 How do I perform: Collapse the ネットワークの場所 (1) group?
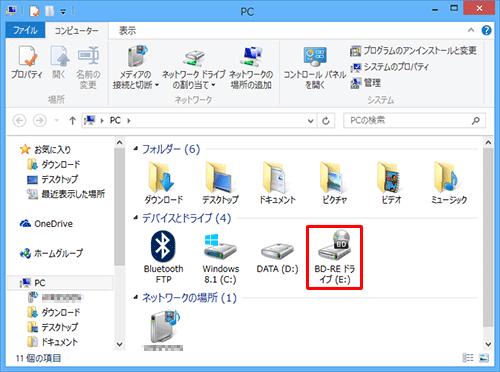pyautogui.click(x=136, y=297)
